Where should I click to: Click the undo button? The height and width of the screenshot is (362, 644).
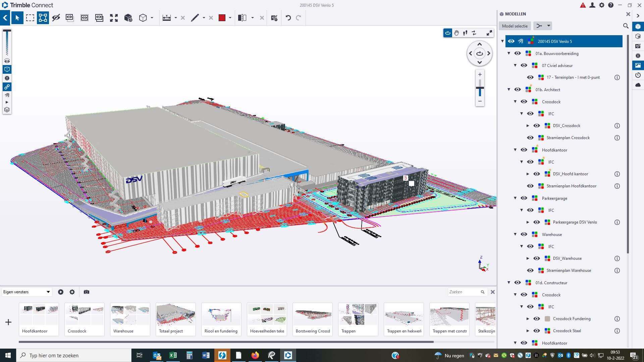287,18
